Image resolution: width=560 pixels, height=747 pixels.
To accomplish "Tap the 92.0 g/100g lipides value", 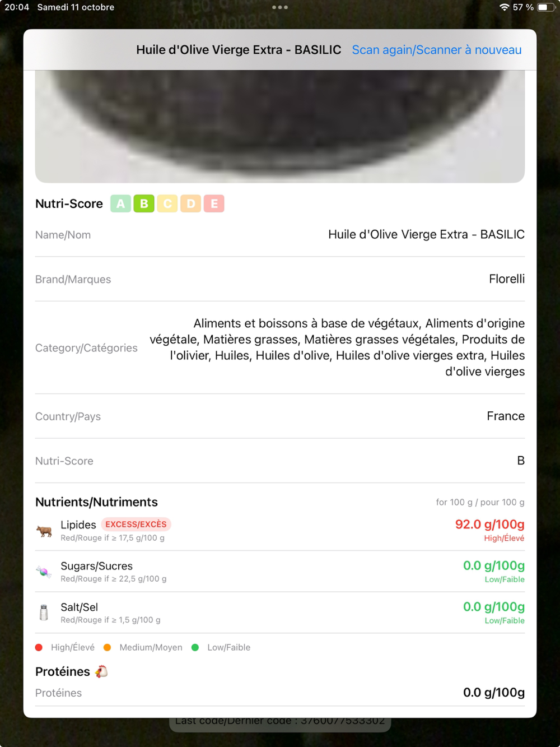I will click(489, 525).
